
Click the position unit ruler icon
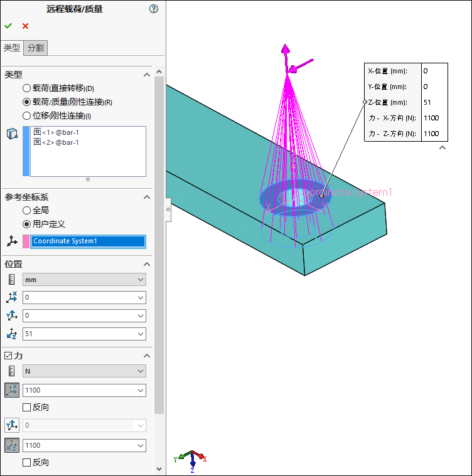point(11,280)
